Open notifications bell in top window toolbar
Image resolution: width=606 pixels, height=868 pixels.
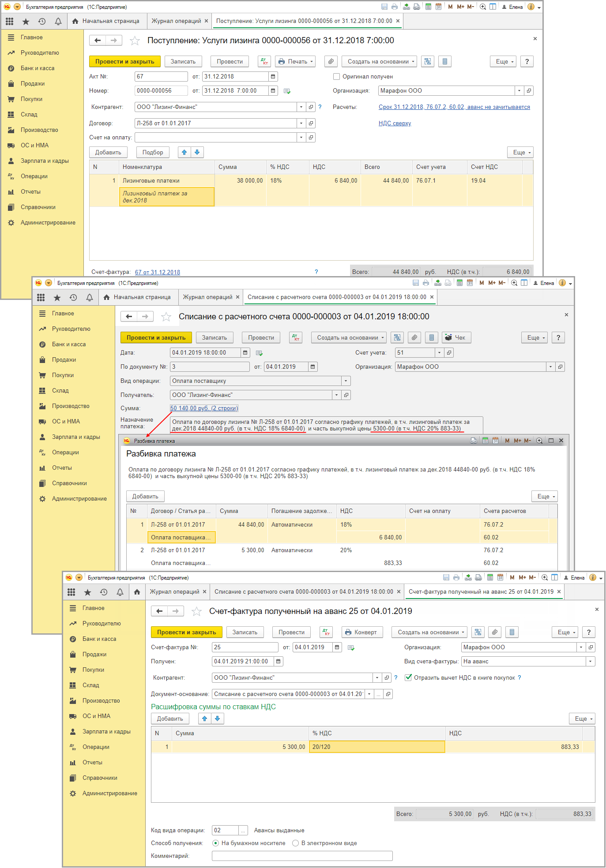58,21
